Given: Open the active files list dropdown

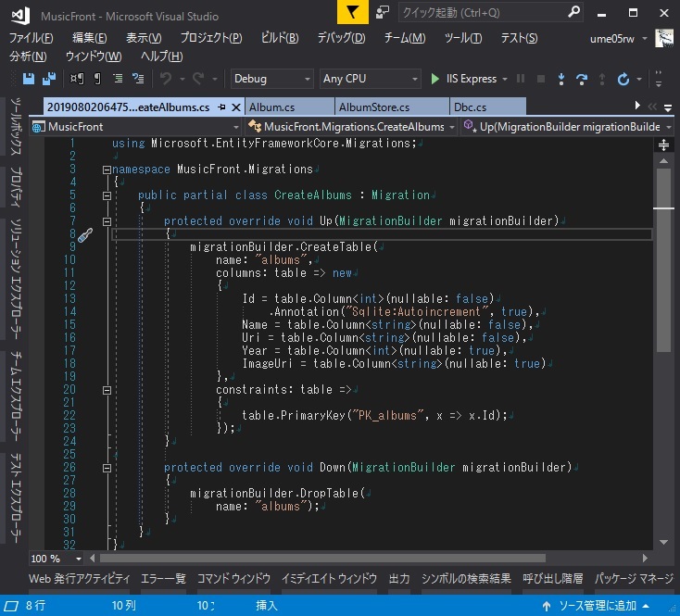Looking at the screenshot, I should pyautogui.click(x=668, y=107).
